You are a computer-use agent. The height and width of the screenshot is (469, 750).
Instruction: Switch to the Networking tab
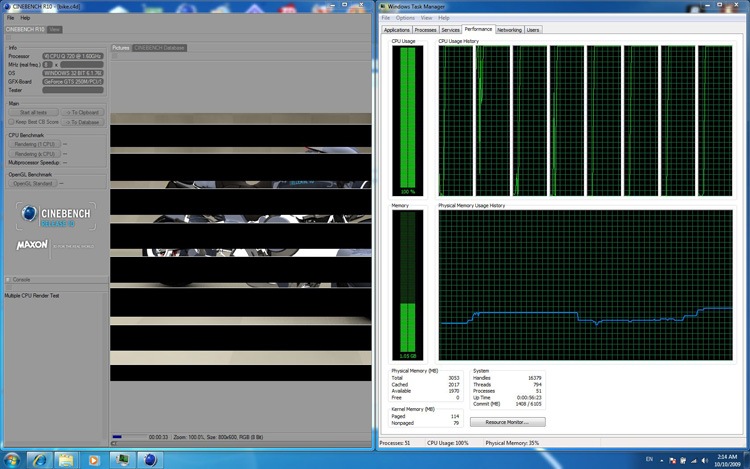coord(509,30)
